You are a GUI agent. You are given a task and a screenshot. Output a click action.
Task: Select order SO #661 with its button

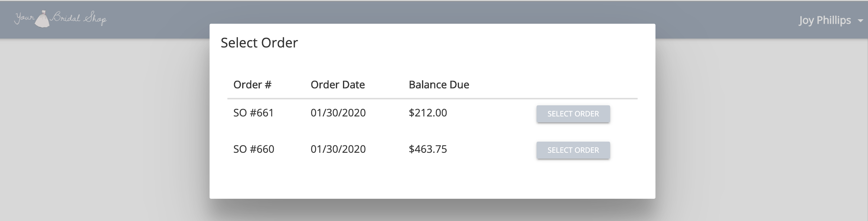coord(573,114)
